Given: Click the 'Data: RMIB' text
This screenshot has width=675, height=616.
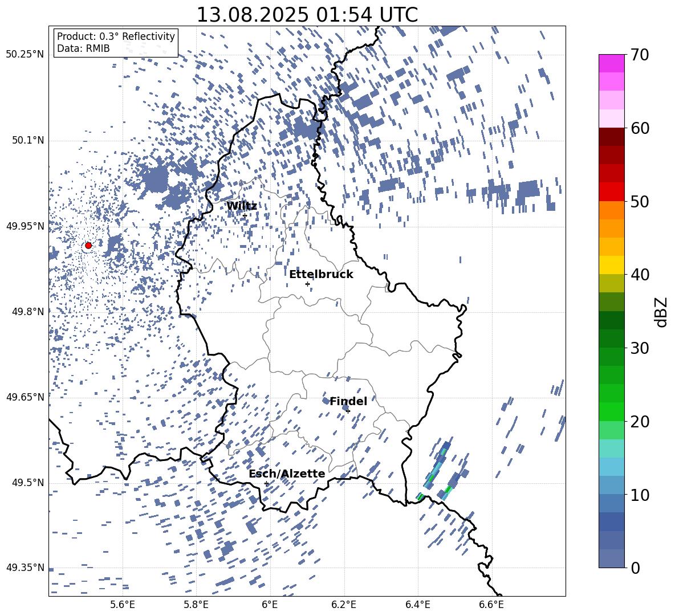Looking at the screenshot, I should pyautogui.click(x=83, y=48).
